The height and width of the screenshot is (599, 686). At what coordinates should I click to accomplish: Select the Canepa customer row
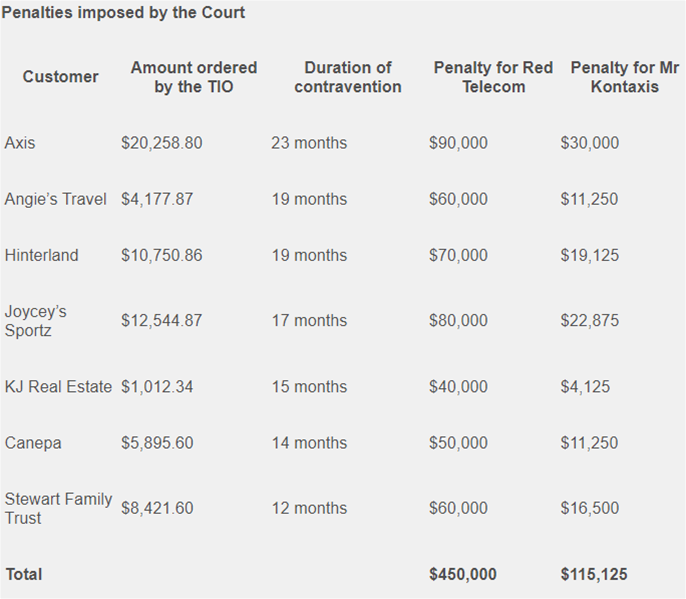pyautogui.click(x=33, y=443)
